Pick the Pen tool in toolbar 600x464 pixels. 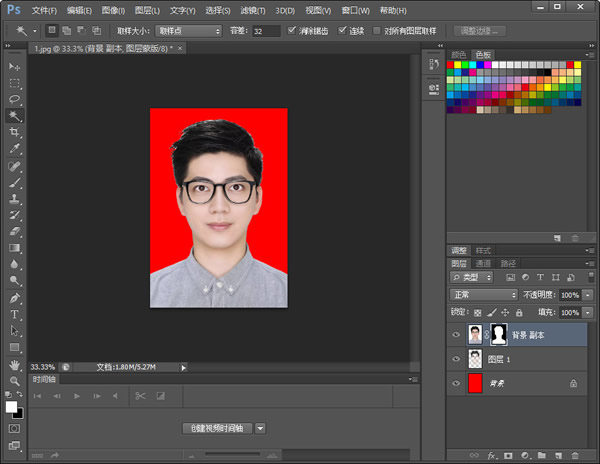click(x=15, y=297)
